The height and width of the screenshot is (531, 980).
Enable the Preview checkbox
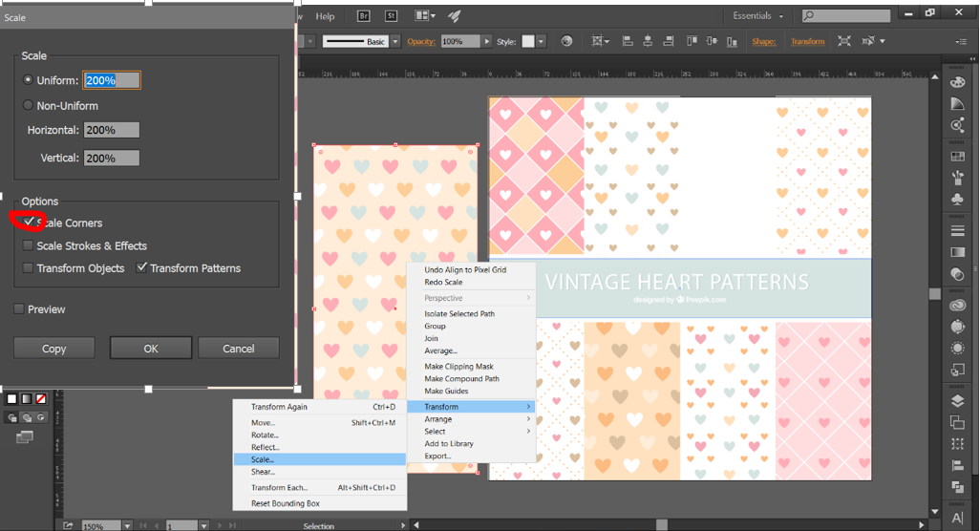click(x=19, y=309)
